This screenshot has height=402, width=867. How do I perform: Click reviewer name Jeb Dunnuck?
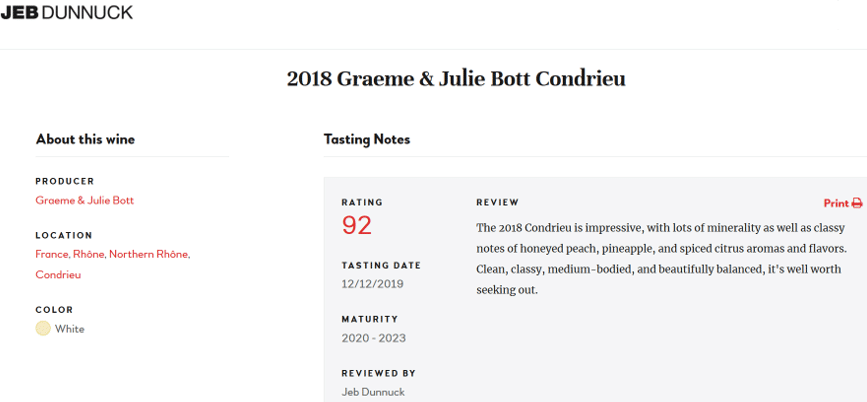tap(373, 392)
